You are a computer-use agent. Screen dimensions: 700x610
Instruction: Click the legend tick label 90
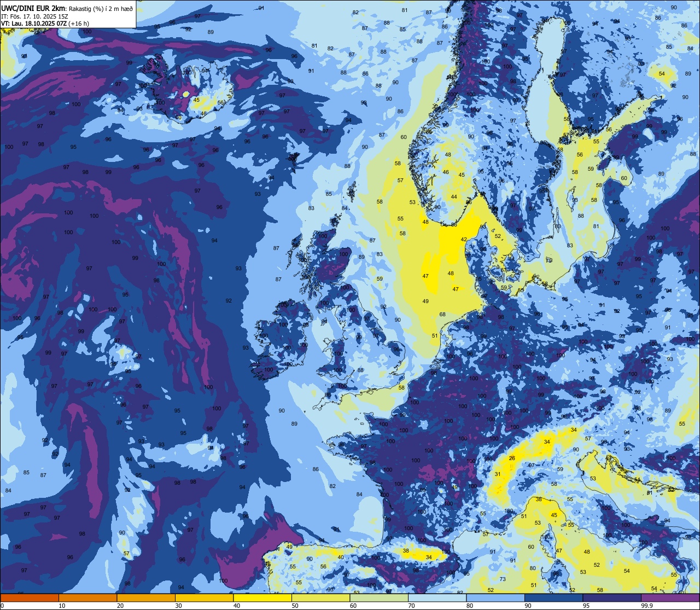coord(528,606)
